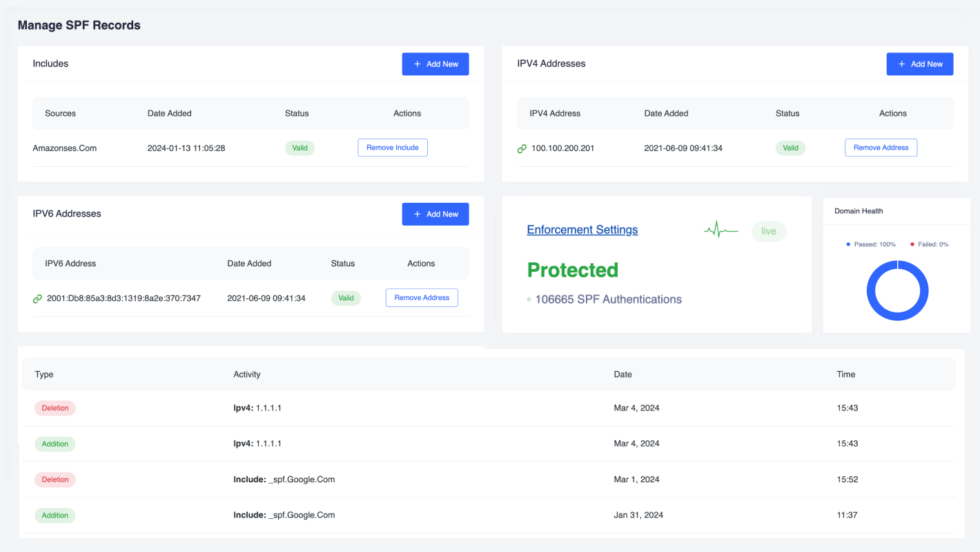Click the Date column header in activity log
This screenshot has height=552, width=980.
623,374
